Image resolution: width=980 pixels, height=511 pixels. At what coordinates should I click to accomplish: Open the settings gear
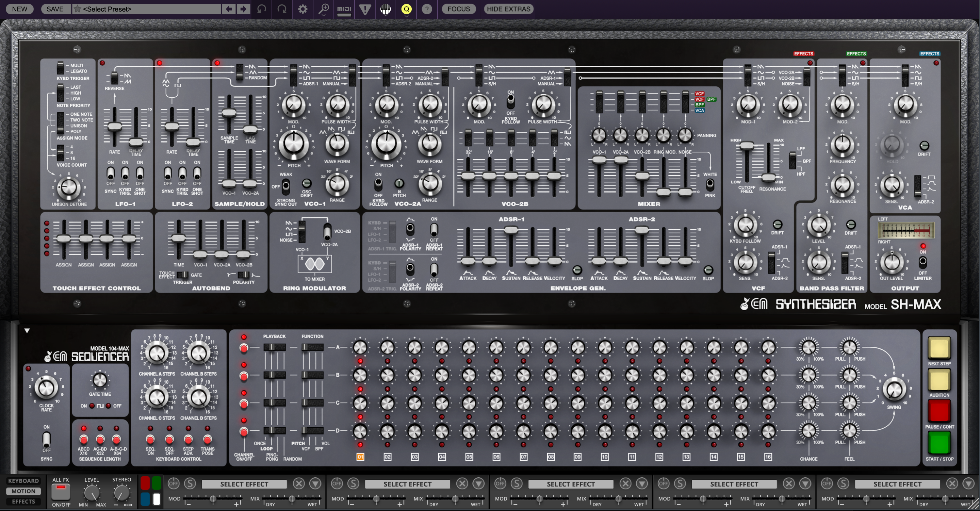pos(303,9)
